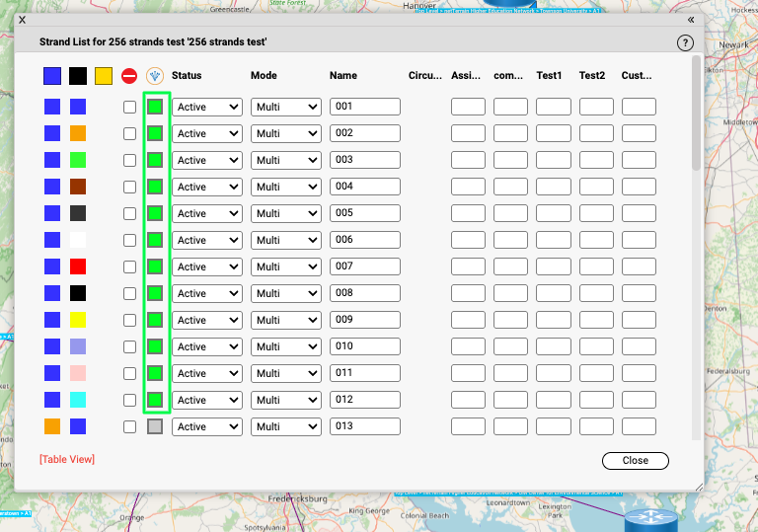Viewport: 758px width, 532px height.
Task: Check the box for strand 013
Action: click(x=129, y=426)
